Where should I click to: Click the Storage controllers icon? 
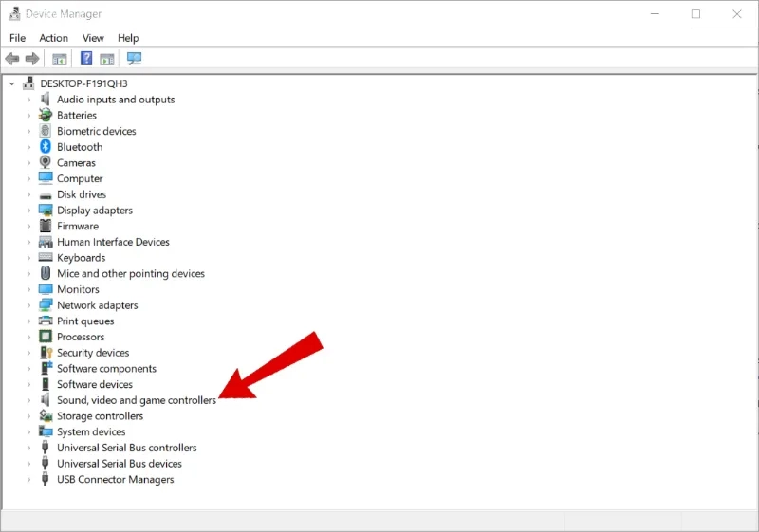[46, 416]
